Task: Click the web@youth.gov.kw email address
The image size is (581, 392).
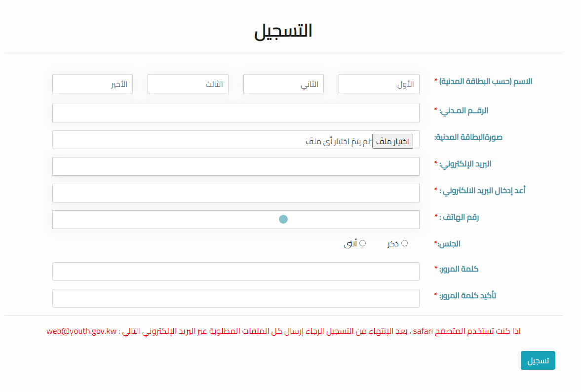Action: tap(81, 331)
